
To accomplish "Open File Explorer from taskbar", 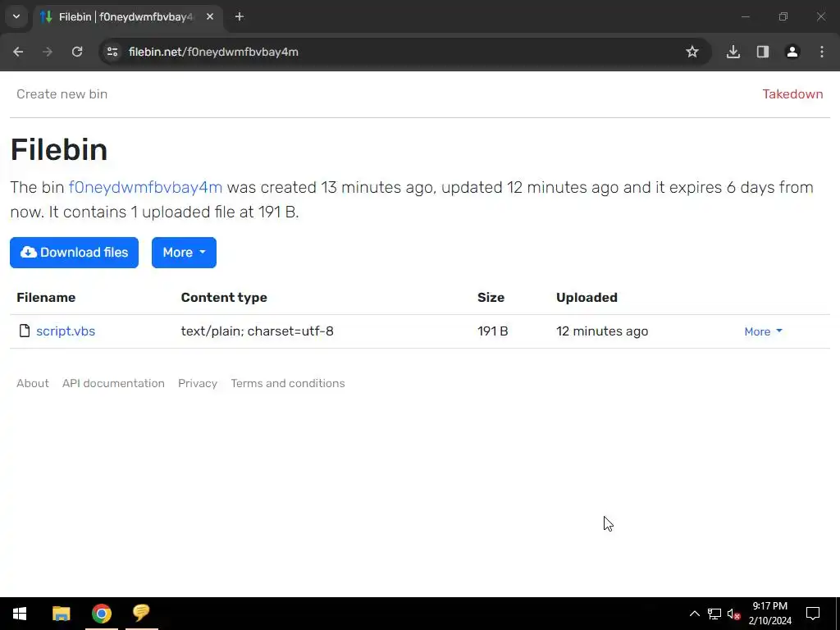I will (x=61, y=614).
